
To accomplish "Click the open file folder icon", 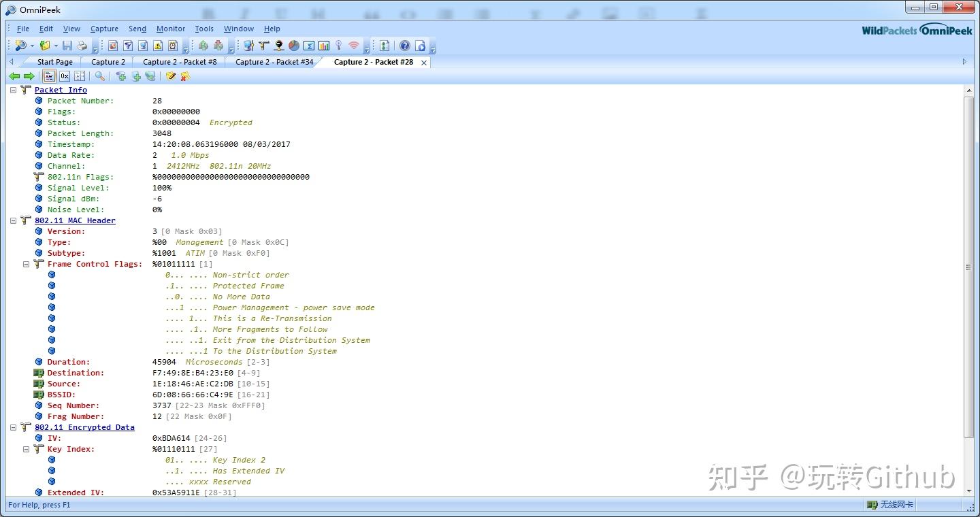I will tap(45, 46).
